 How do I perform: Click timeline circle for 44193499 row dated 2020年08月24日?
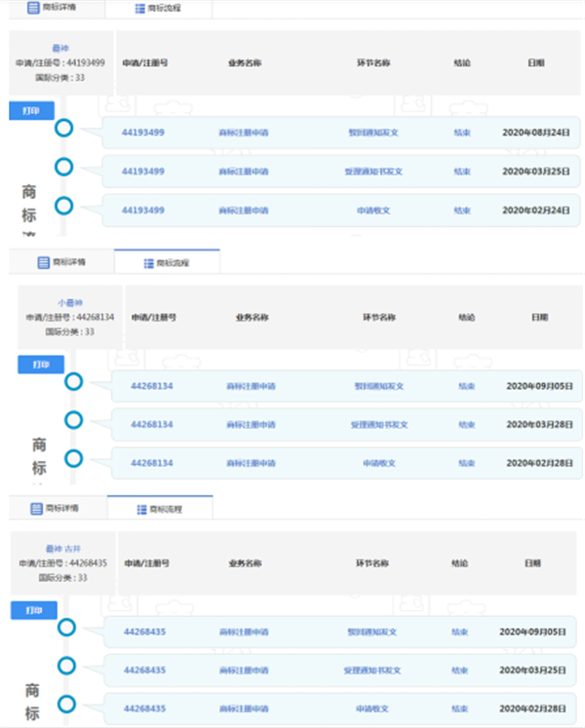point(64,129)
